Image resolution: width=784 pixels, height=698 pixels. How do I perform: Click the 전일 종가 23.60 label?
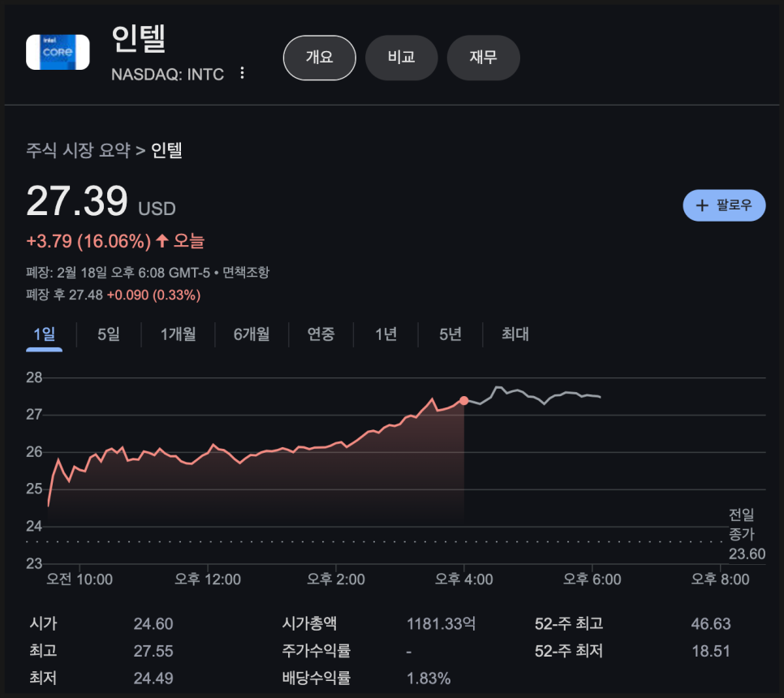tap(747, 535)
